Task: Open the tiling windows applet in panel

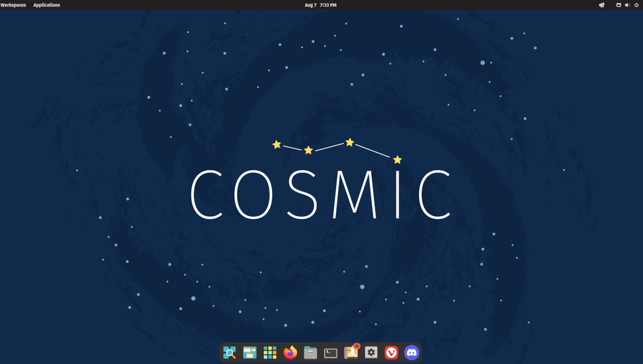Action: pos(602,5)
